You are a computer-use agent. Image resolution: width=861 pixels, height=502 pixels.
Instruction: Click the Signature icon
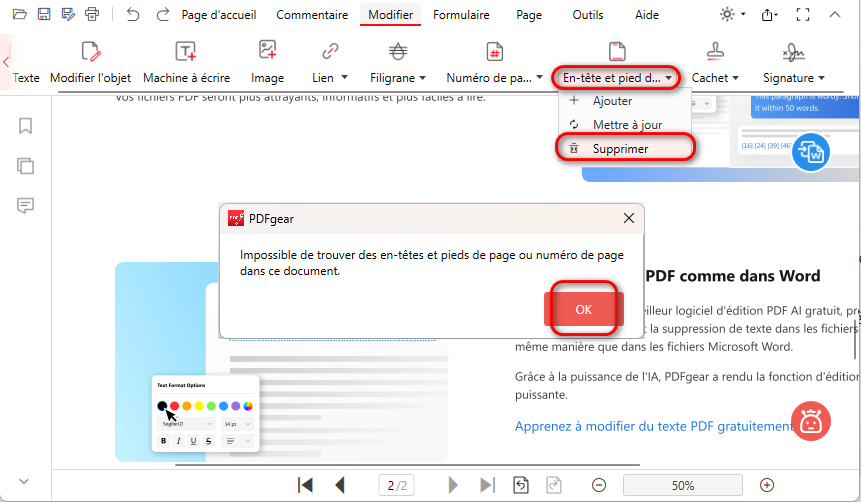tap(793, 52)
